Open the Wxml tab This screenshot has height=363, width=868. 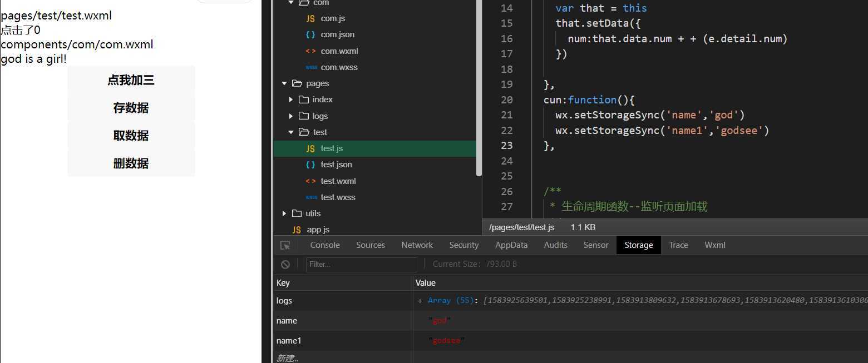tap(715, 245)
